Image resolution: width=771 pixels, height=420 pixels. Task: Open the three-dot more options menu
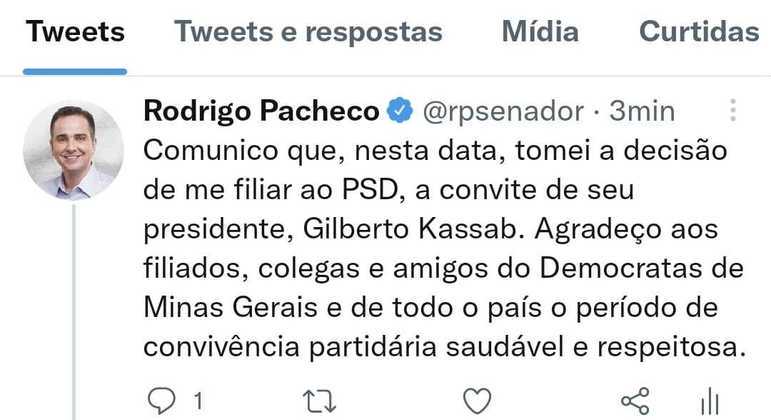pyautogui.click(x=733, y=110)
